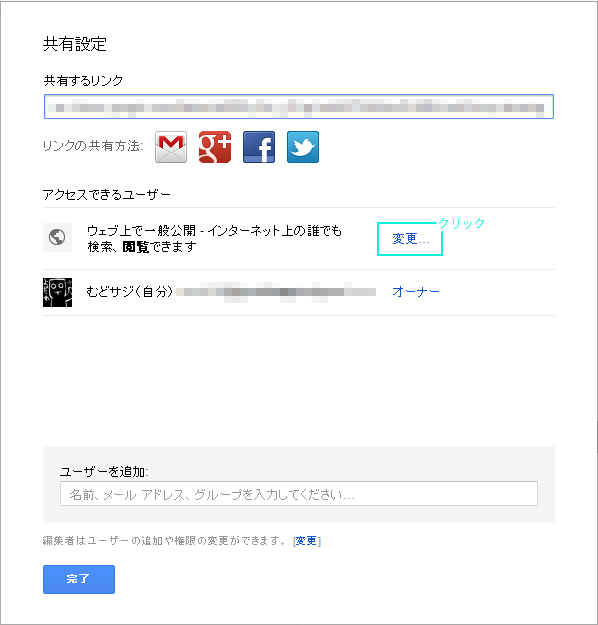598x625 pixels.
Task: Click the 共有設定 dialog title
Action: coord(75,44)
